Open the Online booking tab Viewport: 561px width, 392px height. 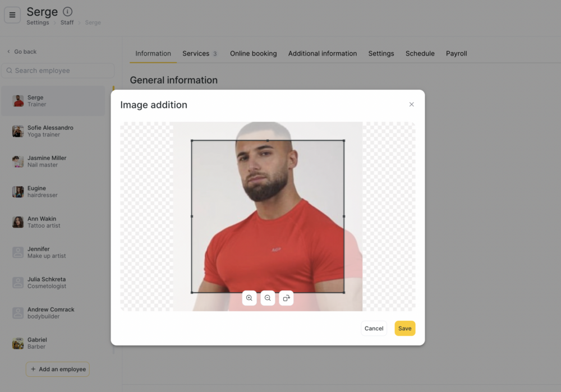coord(254,54)
